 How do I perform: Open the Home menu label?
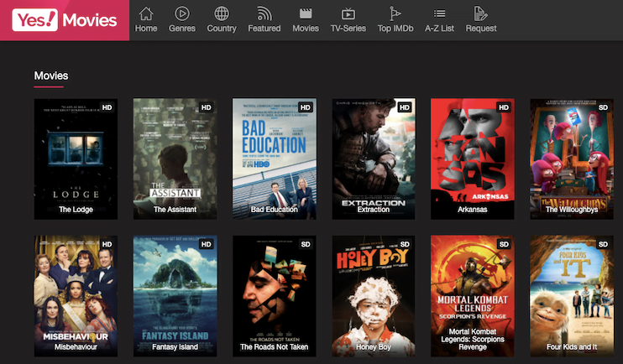pyautogui.click(x=146, y=29)
